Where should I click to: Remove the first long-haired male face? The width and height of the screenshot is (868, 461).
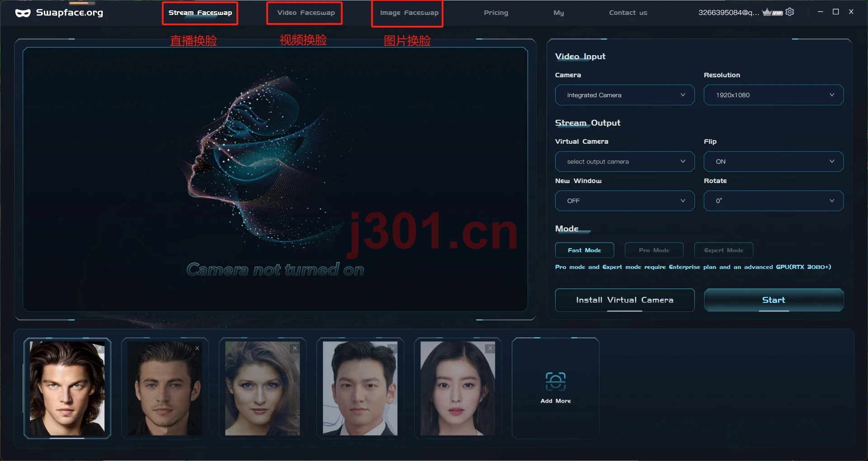[x=100, y=348]
